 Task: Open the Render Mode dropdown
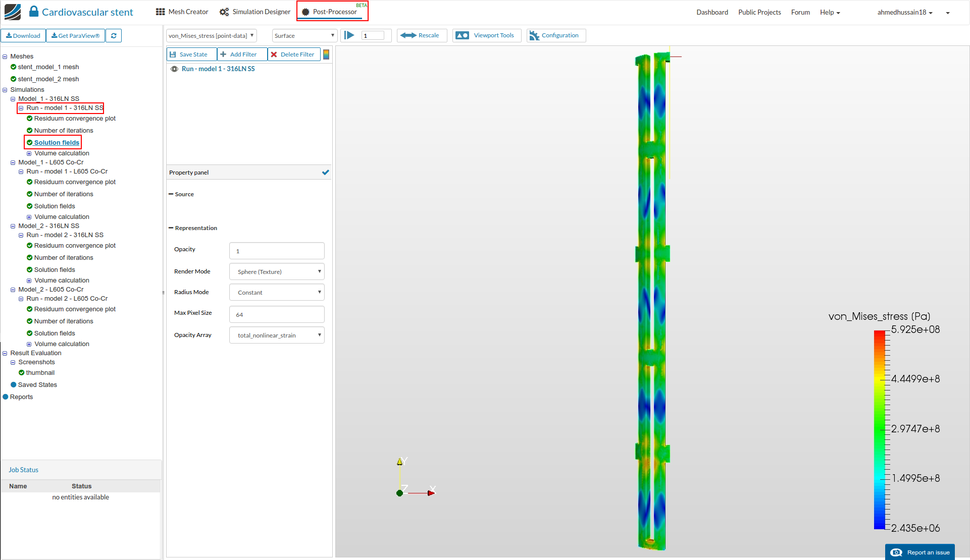click(x=277, y=272)
